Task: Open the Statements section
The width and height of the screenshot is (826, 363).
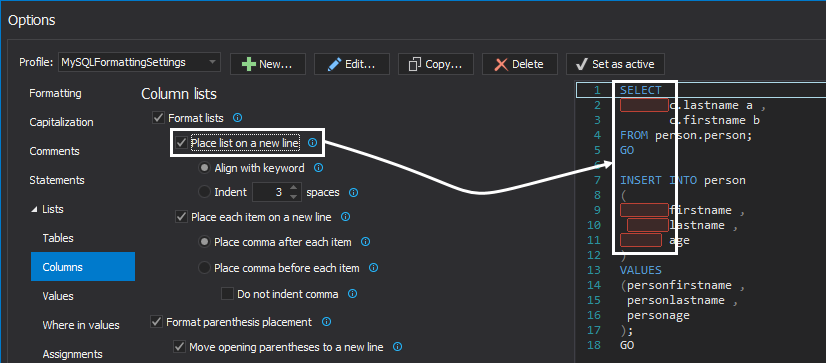Action: pyautogui.click(x=56, y=180)
